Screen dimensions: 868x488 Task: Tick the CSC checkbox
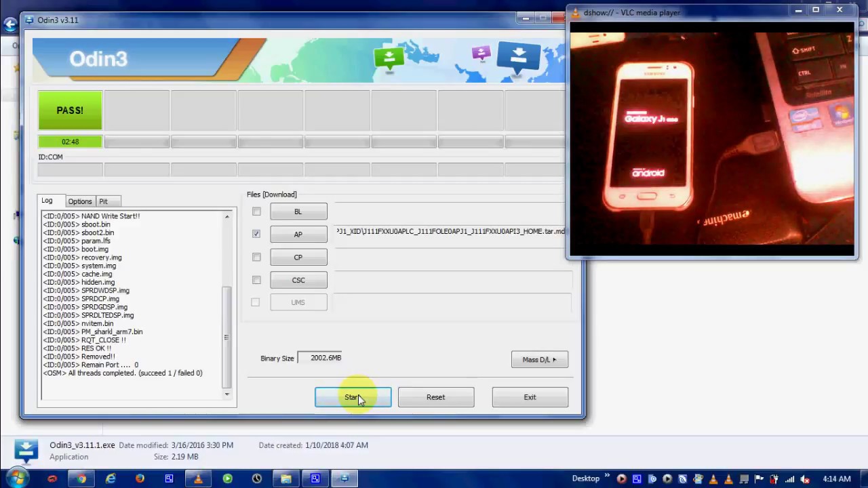point(256,279)
